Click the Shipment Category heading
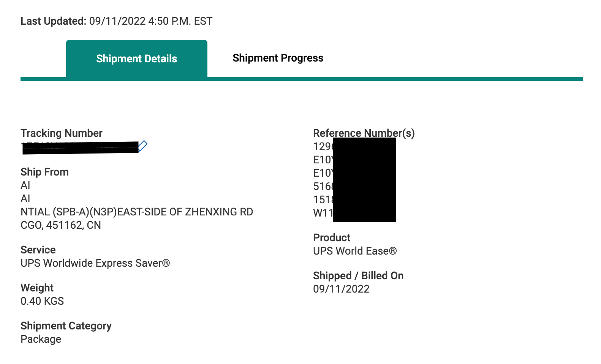This screenshot has width=601, height=364. tap(66, 326)
